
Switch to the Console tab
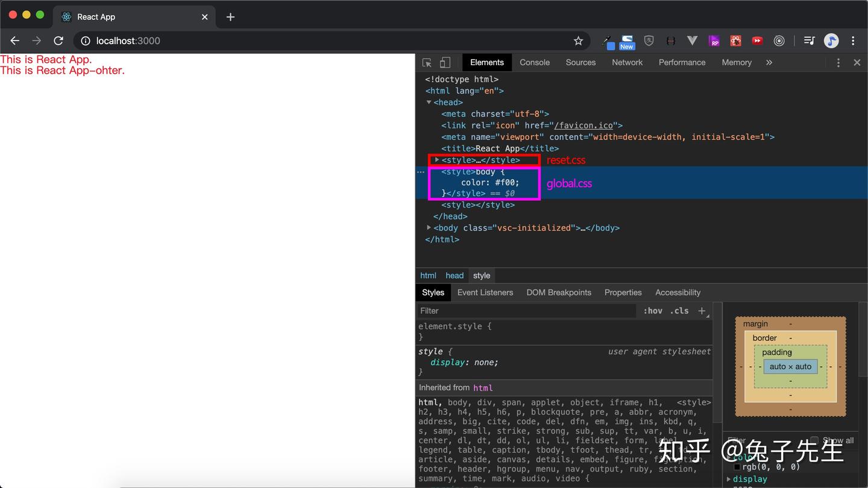point(535,63)
